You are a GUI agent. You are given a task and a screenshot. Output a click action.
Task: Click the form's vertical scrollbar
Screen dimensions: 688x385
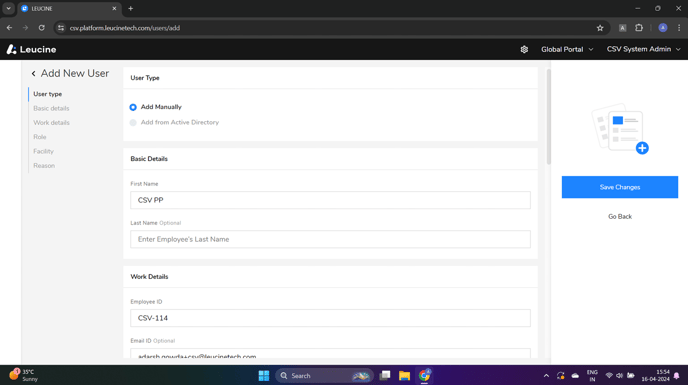click(x=548, y=117)
